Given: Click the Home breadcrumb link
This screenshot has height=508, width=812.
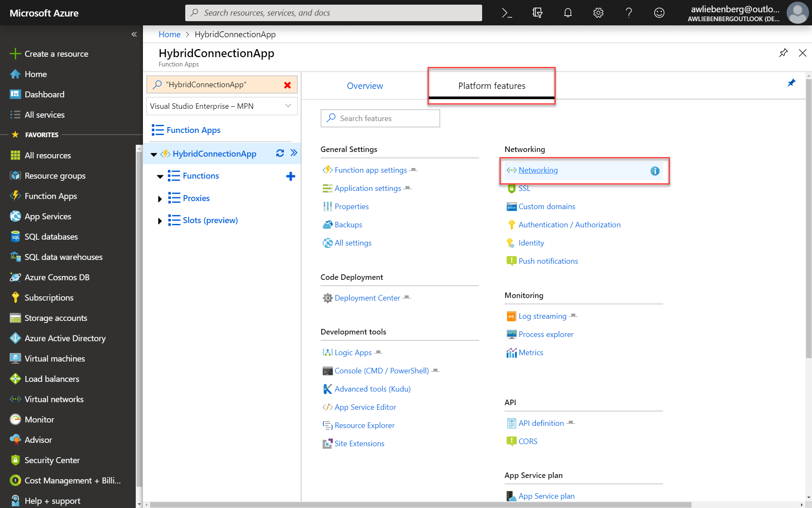Looking at the screenshot, I should (x=170, y=34).
